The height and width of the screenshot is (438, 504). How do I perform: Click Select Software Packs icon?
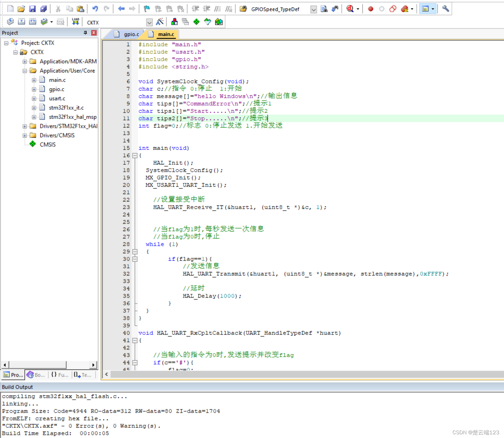pyautogui.click(x=208, y=22)
